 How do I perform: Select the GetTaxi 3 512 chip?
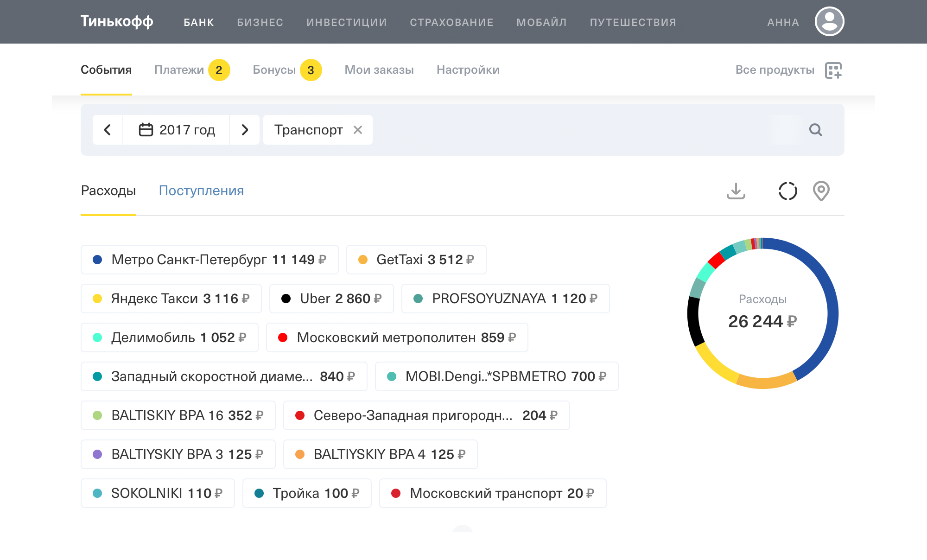[416, 260]
